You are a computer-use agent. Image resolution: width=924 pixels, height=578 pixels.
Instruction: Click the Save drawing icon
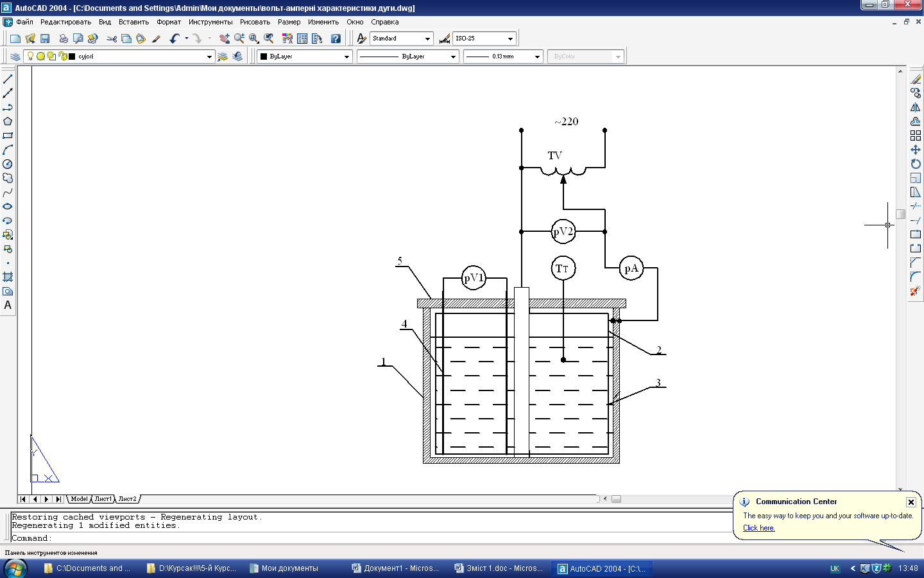coord(45,39)
